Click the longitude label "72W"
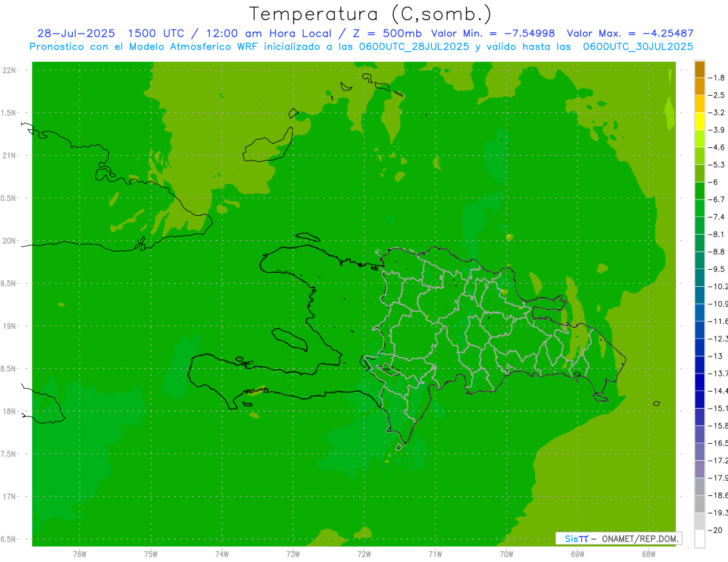Screen dimensions: 728x562 pyautogui.click(x=364, y=554)
